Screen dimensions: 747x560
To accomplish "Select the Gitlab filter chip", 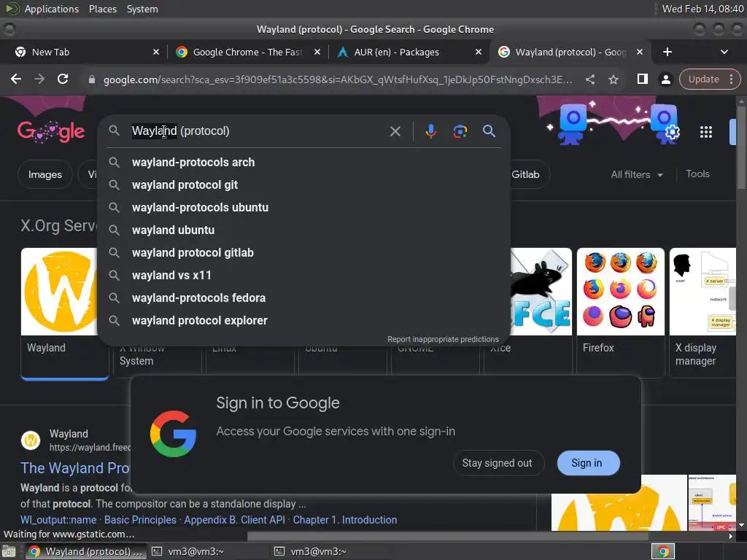I will (x=525, y=175).
